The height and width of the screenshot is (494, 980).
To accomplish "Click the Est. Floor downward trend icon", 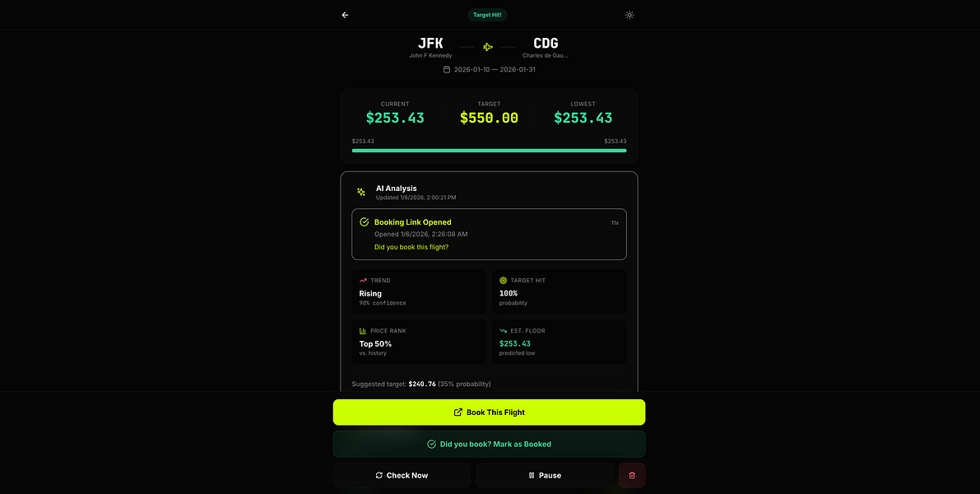I will (503, 331).
